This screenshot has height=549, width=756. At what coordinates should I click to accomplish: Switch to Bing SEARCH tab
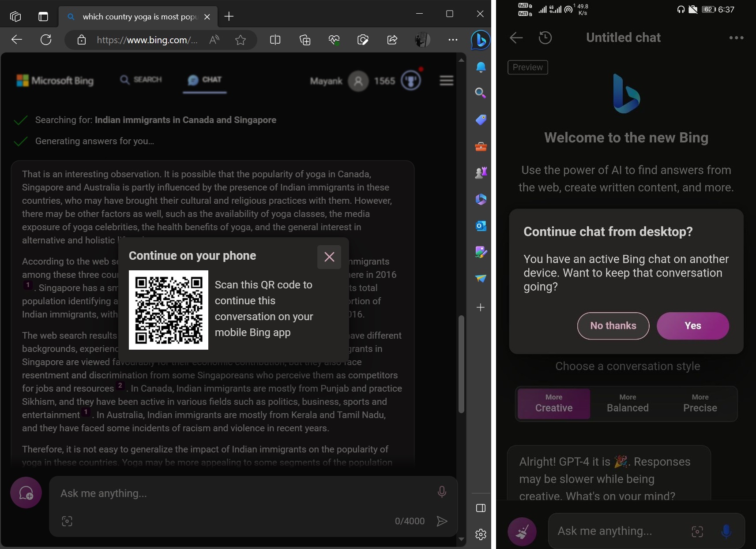[x=141, y=79]
